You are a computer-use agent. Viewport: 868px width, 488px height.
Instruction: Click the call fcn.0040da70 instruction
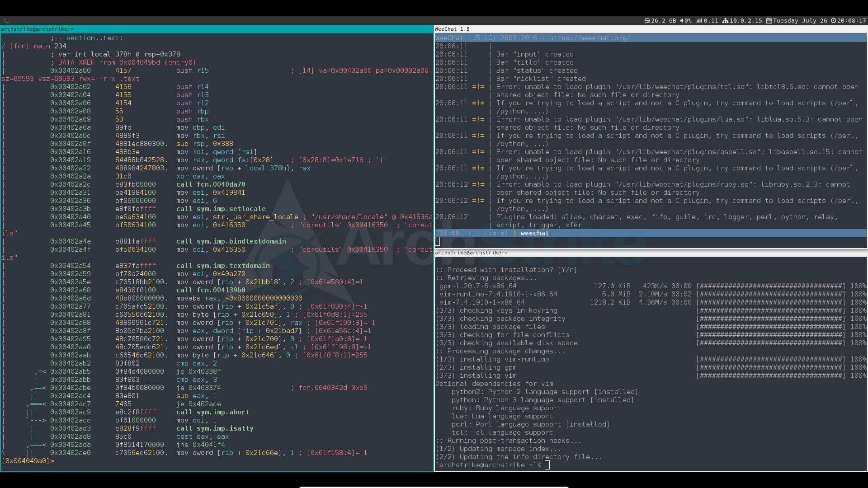pyautogui.click(x=211, y=184)
